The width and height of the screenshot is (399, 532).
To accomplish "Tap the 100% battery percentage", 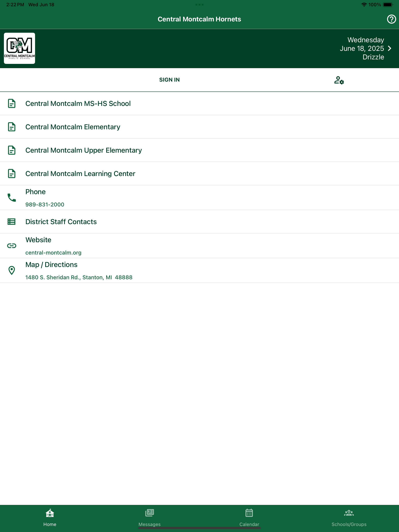I will 375,4.
